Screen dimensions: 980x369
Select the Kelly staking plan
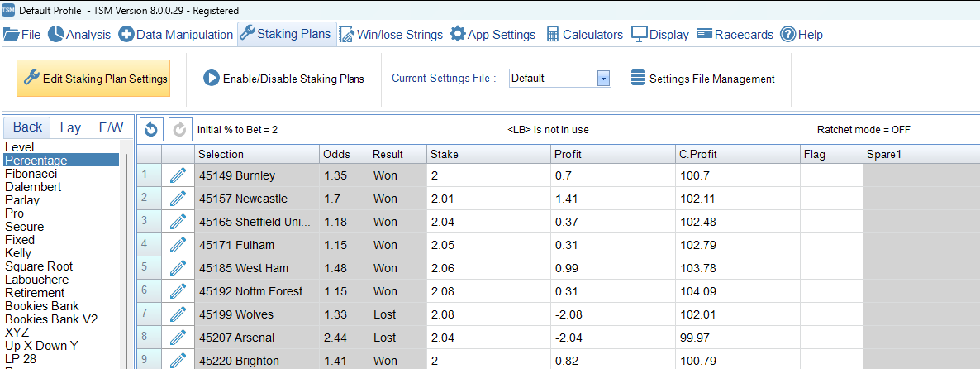[x=18, y=253]
